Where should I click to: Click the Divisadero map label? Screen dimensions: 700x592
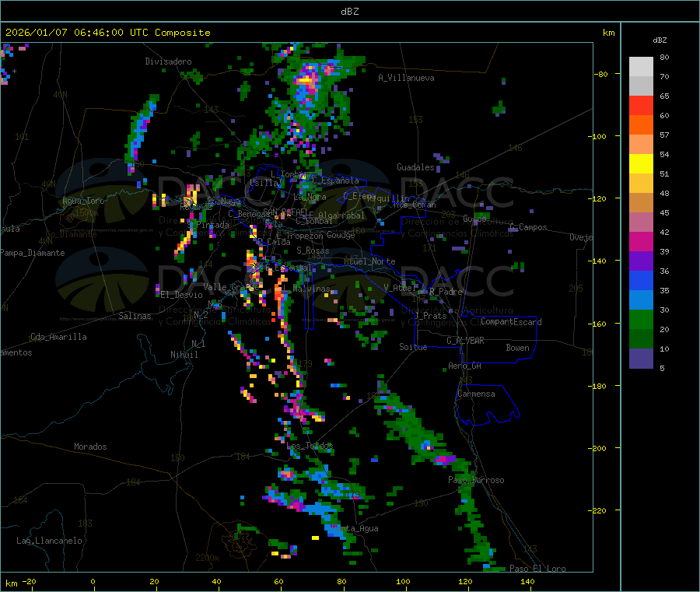pyautogui.click(x=168, y=61)
